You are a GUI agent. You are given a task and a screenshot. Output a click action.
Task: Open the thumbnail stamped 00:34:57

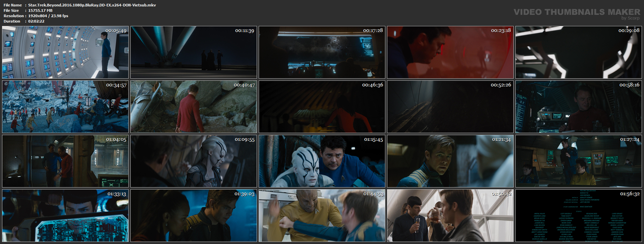(x=65, y=107)
